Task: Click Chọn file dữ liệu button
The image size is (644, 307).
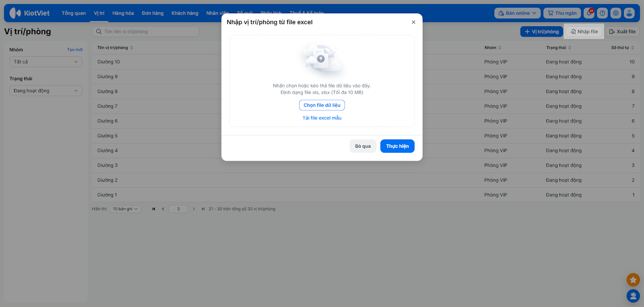Action: [322, 105]
